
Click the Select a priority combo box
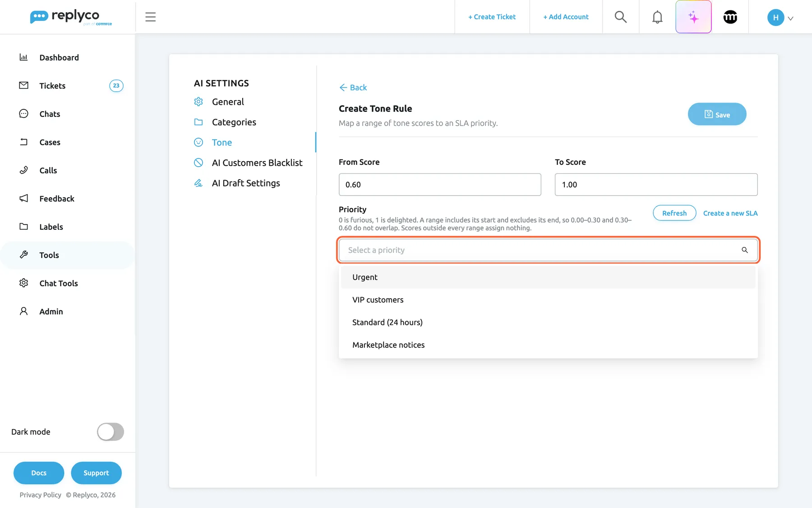click(x=548, y=250)
